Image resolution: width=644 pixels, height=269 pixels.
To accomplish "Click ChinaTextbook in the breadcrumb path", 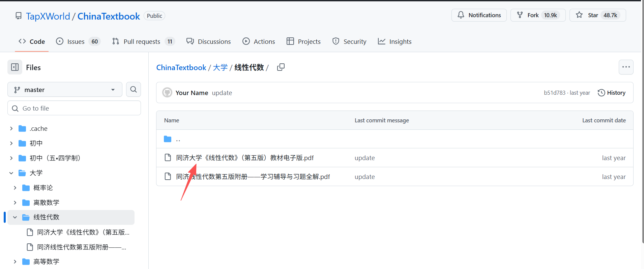I will coord(181,67).
